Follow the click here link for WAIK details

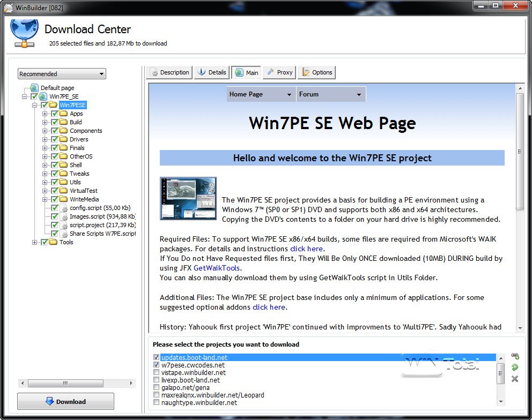pyautogui.click(x=306, y=249)
